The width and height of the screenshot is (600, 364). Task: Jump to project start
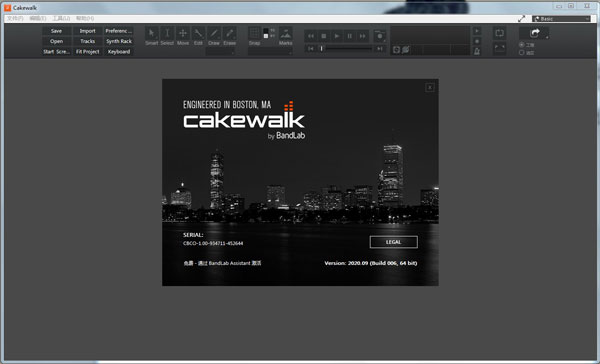311,49
